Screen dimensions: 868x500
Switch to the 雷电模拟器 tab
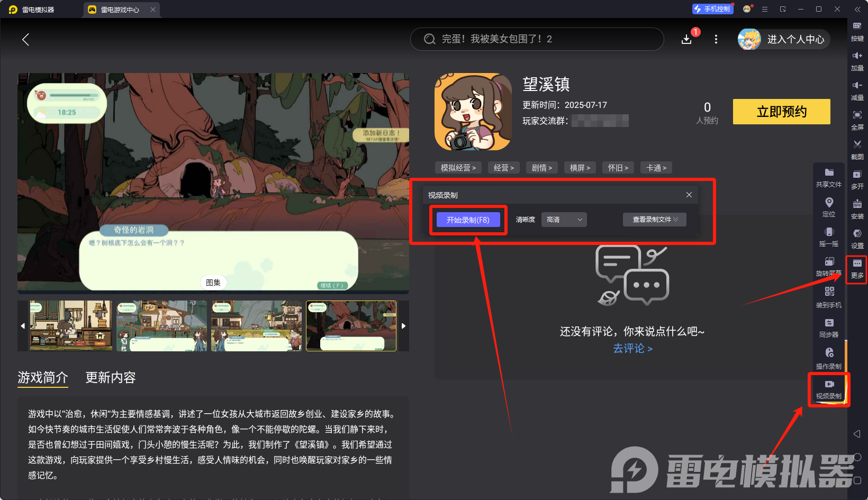(x=32, y=10)
